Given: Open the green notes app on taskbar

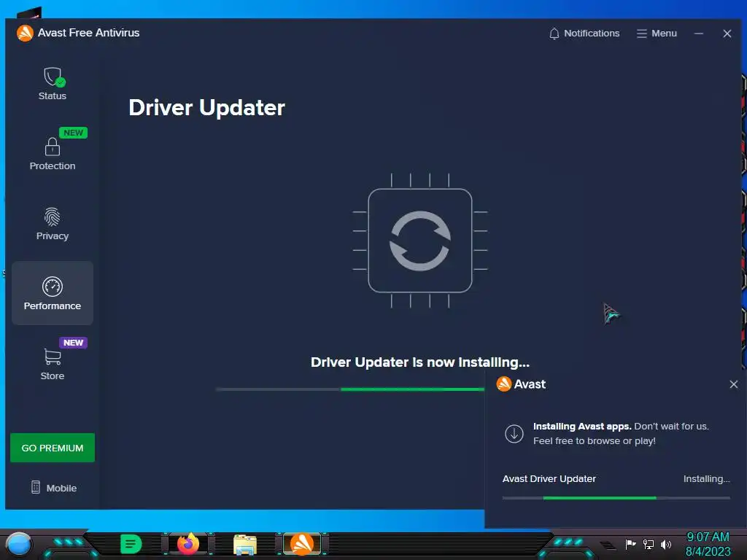Looking at the screenshot, I should tap(131, 544).
